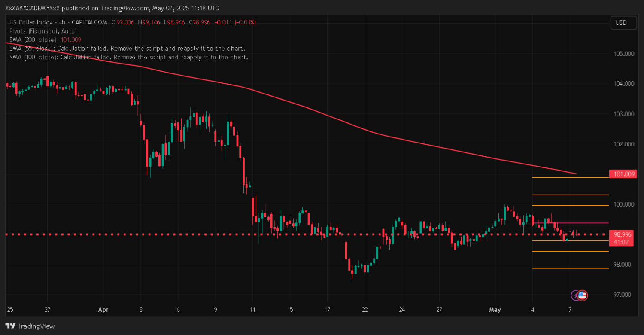Click the 15 date label on time axis
The image size is (644, 335).
coord(290,309)
